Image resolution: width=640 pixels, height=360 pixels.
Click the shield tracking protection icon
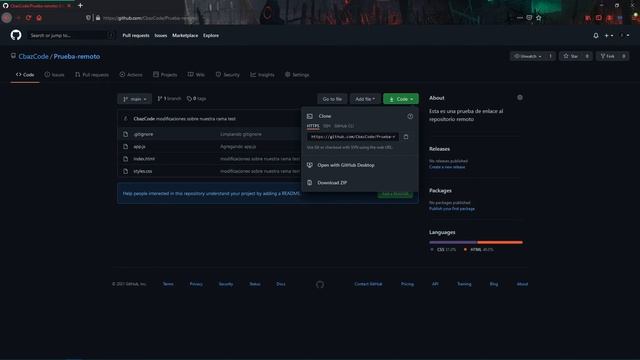tap(88, 18)
